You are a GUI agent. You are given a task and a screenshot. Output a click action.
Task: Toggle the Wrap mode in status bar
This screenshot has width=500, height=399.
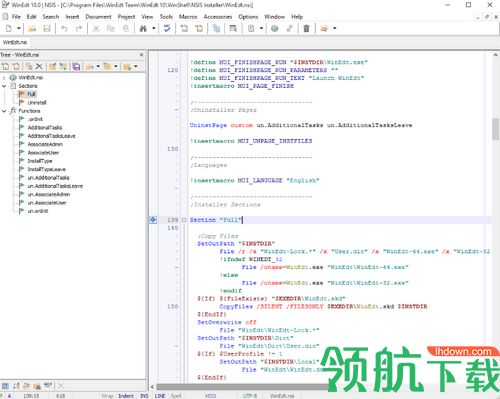pyautogui.click(x=107, y=396)
